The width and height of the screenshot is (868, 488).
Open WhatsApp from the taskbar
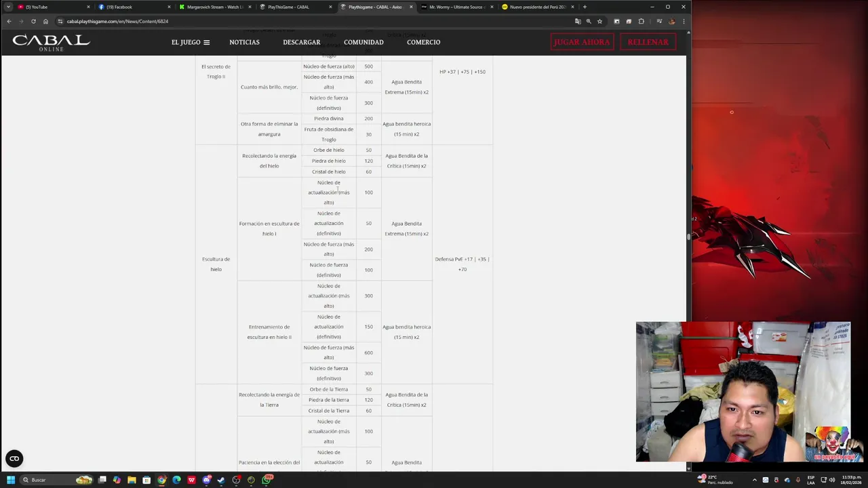click(267, 480)
